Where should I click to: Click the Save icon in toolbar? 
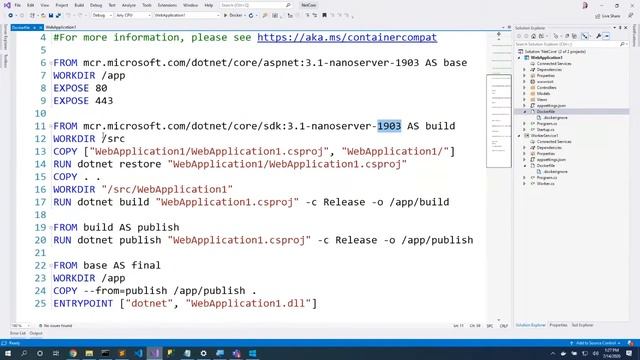pos(51,16)
